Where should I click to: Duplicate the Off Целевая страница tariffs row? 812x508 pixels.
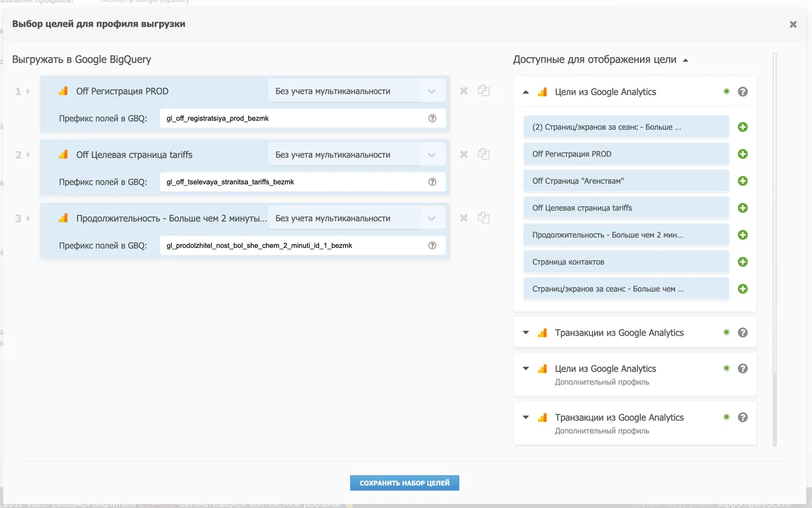point(483,154)
